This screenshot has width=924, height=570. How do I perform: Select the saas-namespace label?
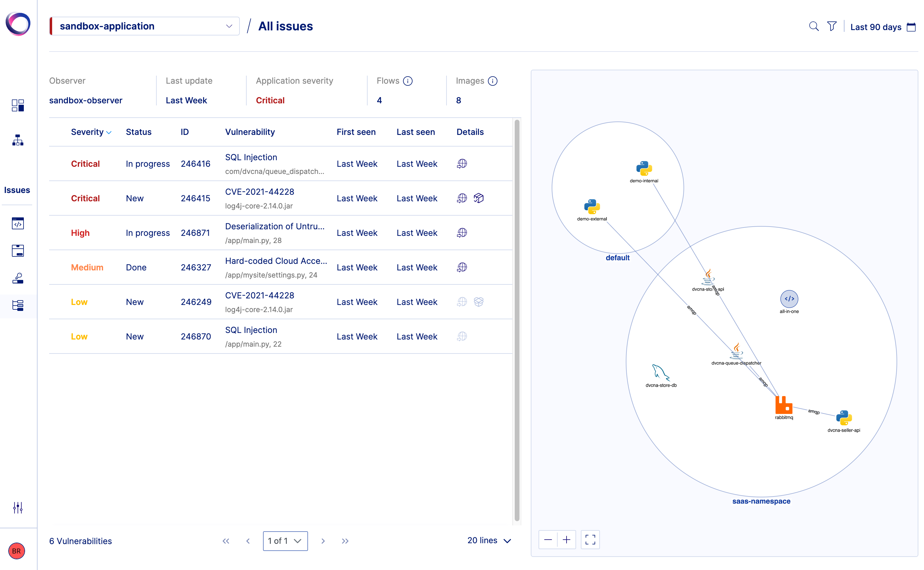pos(761,502)
